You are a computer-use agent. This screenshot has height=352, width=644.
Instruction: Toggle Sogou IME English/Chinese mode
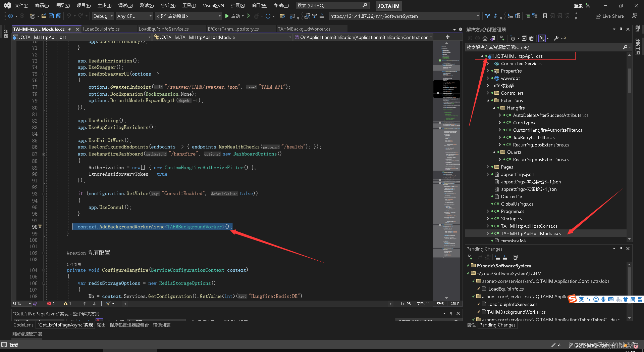(x=581, y=299)
